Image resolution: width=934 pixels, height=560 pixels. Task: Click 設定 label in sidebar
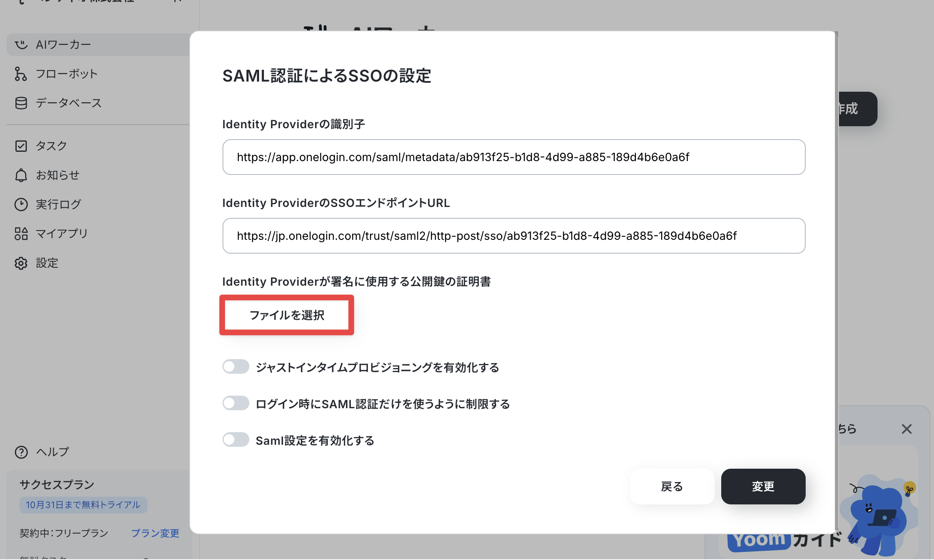[x=47, y=263]
